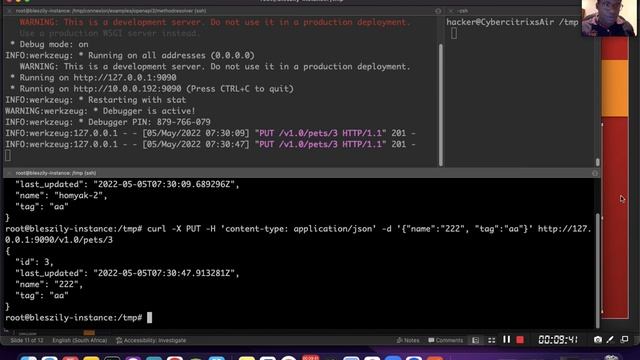Pause the screen recording
The height and width of the screenshot is (360, 640).
pos(507,340)
